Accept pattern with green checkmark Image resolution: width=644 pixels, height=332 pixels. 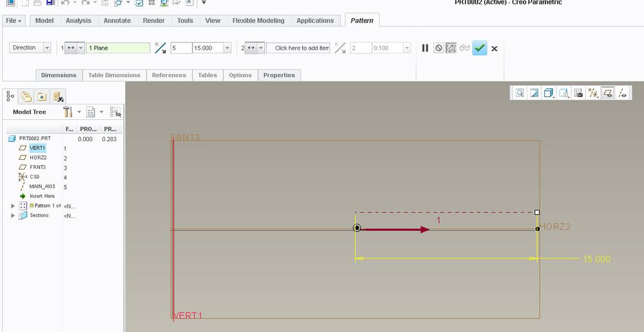tap(480, 48)
